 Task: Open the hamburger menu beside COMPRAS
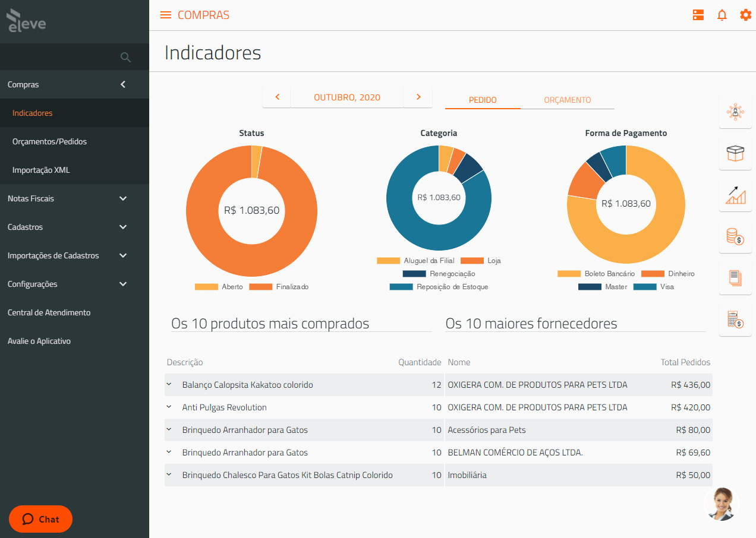coord(166,15)
